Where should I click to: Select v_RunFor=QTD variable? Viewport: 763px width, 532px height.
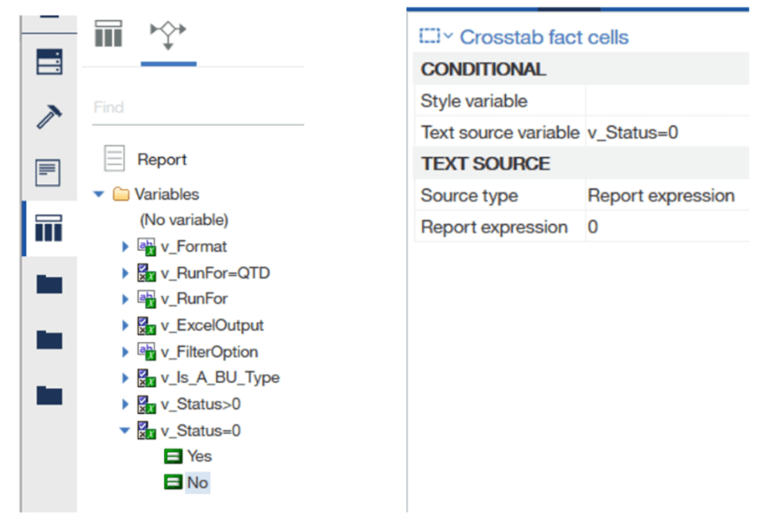215,273
